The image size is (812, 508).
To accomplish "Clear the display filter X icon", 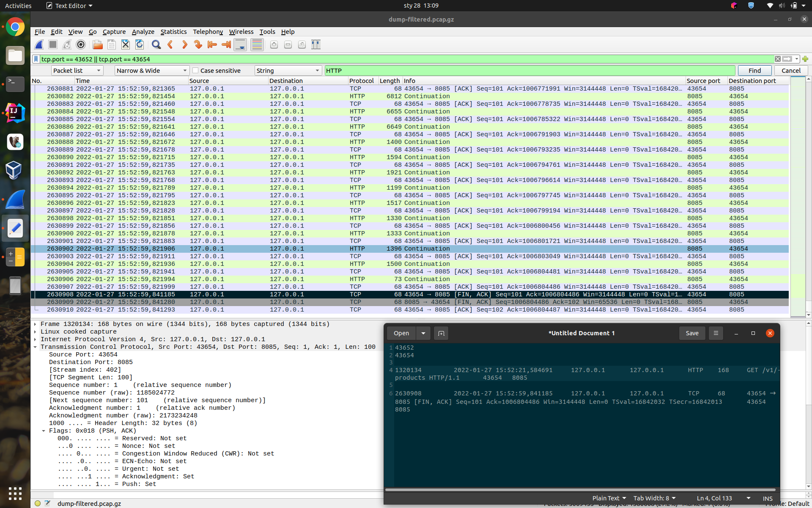I will (777, 59).
